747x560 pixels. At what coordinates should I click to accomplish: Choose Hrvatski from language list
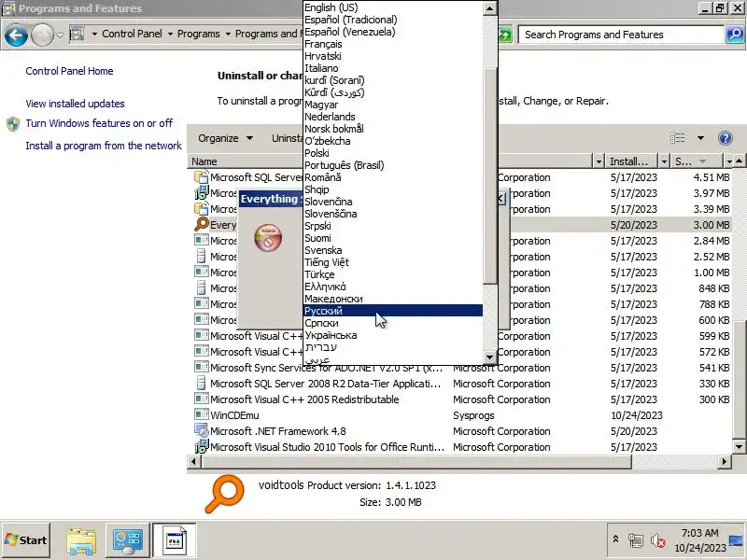tap(393, 56)
